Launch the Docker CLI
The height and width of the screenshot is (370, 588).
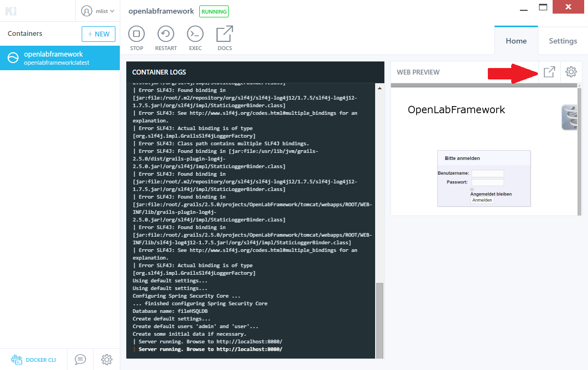[34, 360]
